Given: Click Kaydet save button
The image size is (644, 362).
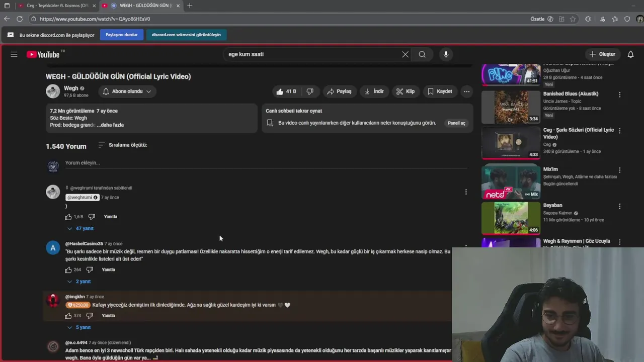Looking at the screenshot, I should (x=440, y=92).
